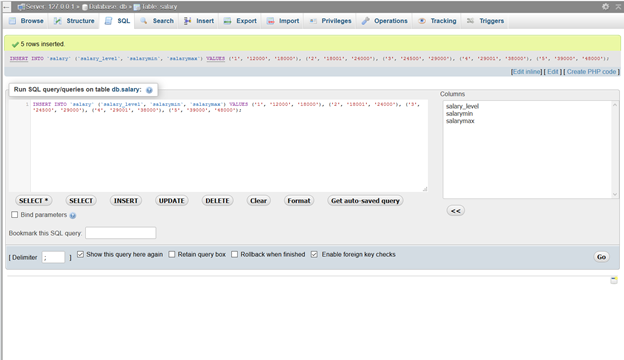Click the Go button

click(601, 257)
